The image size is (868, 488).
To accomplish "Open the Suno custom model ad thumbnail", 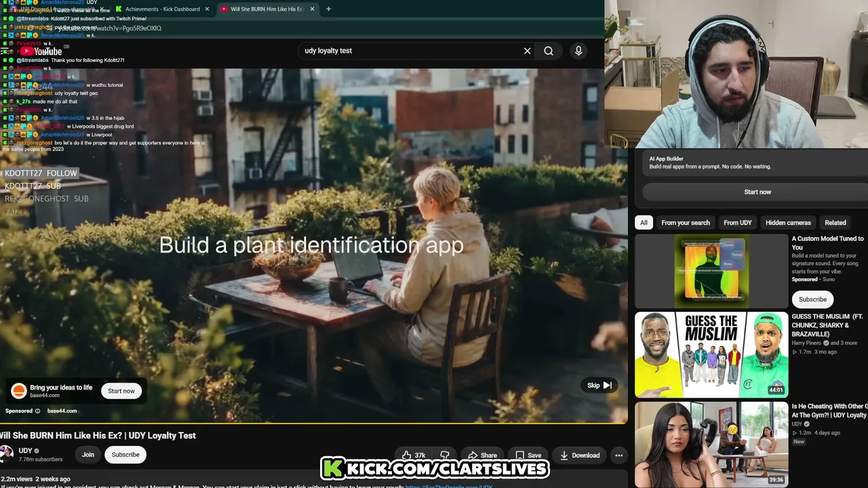I will [711, 271].
